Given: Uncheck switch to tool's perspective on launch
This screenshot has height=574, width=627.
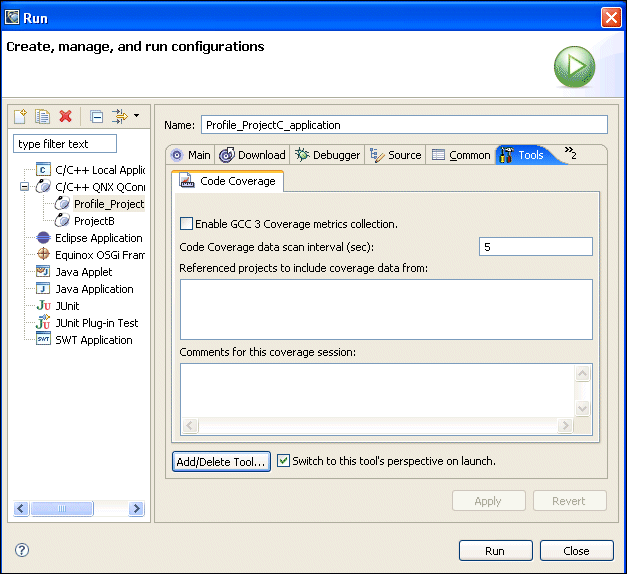Looking at the screenshot, I should point(284,461).
